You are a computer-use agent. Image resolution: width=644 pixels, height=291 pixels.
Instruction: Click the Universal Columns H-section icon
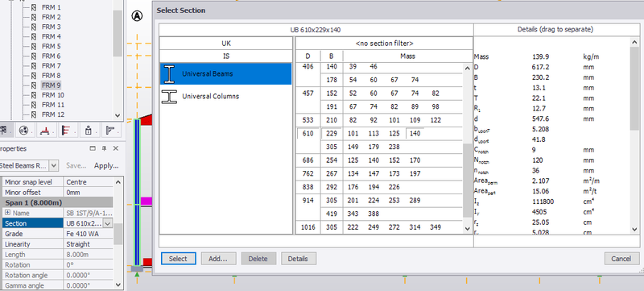tap(169, 96)
